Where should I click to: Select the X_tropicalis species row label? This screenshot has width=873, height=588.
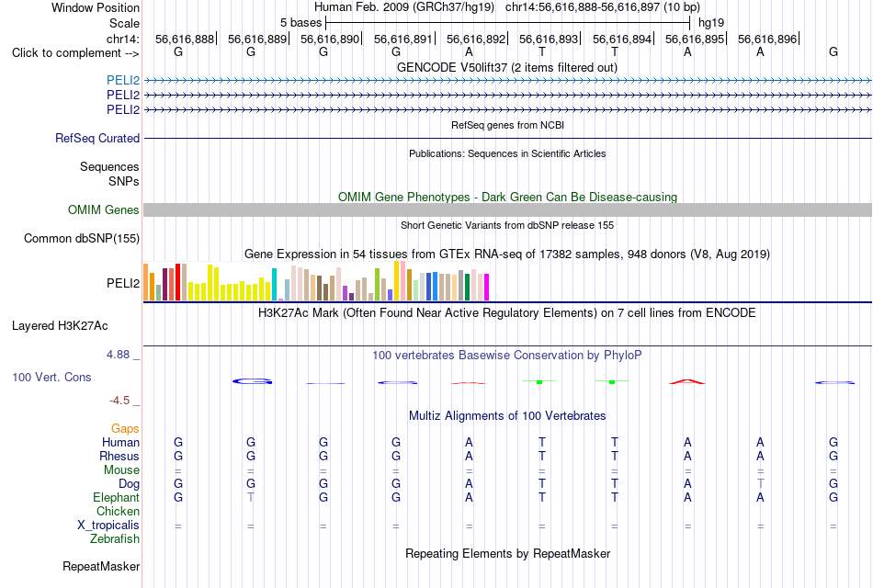(x=108, y=526)
